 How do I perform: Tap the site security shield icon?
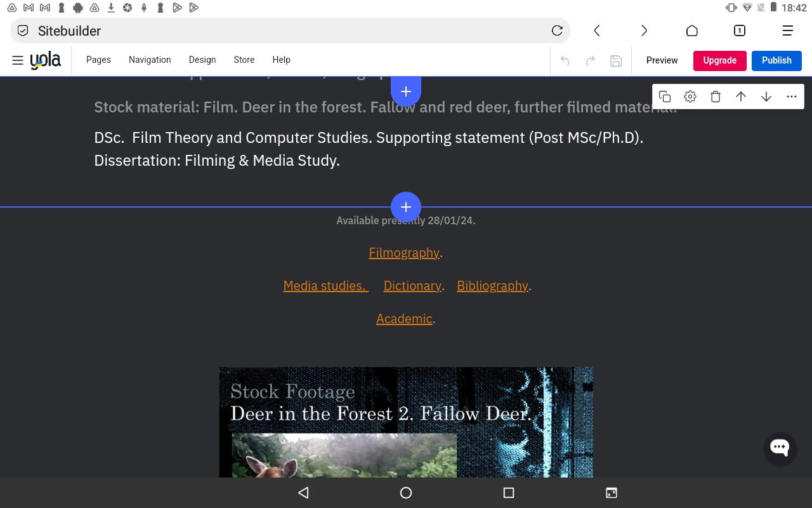tap(23, 30)
